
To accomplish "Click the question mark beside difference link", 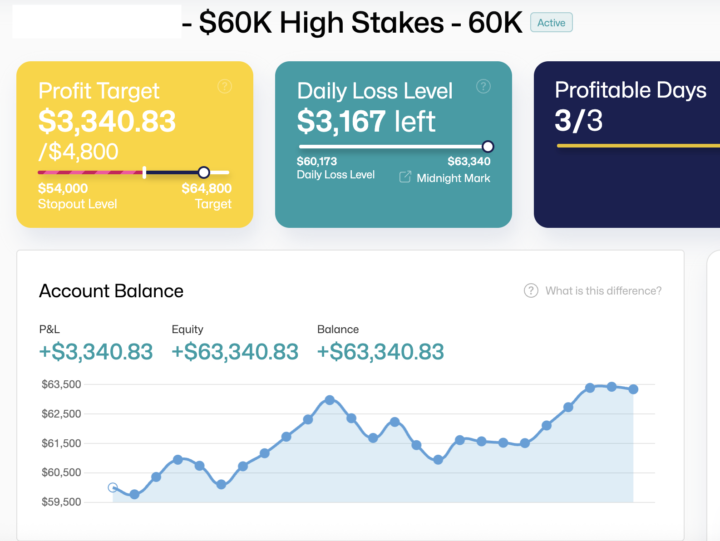I will point(531,291).
